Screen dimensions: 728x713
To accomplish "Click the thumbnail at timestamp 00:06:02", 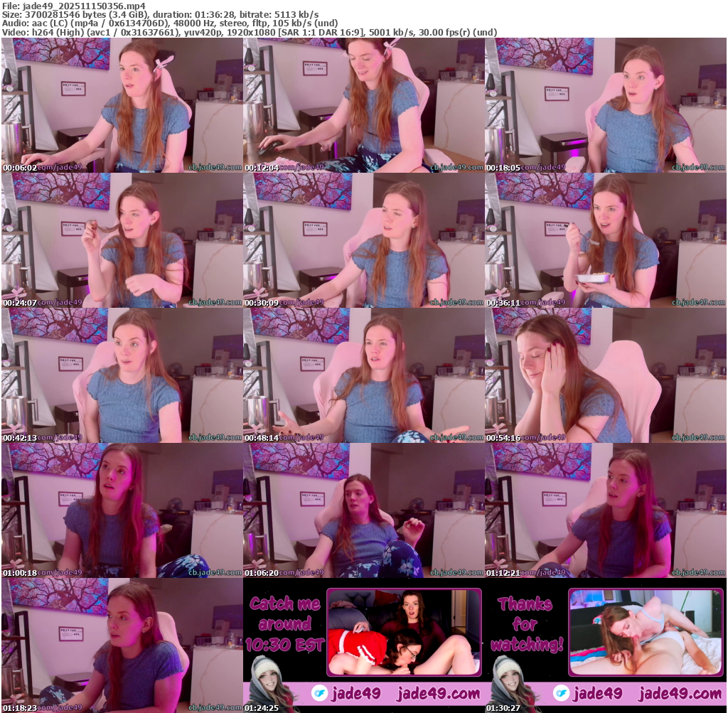I will pos(122,105).
